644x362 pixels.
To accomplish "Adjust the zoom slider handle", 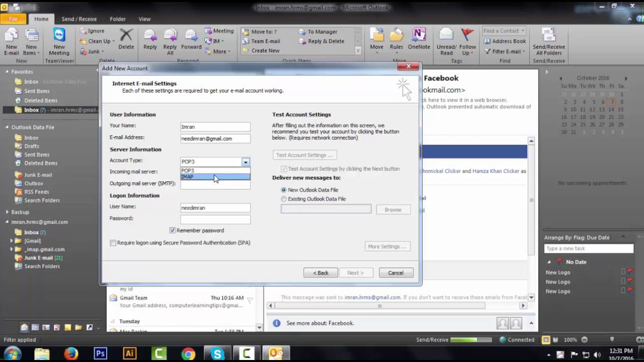I will pos(612,339).
